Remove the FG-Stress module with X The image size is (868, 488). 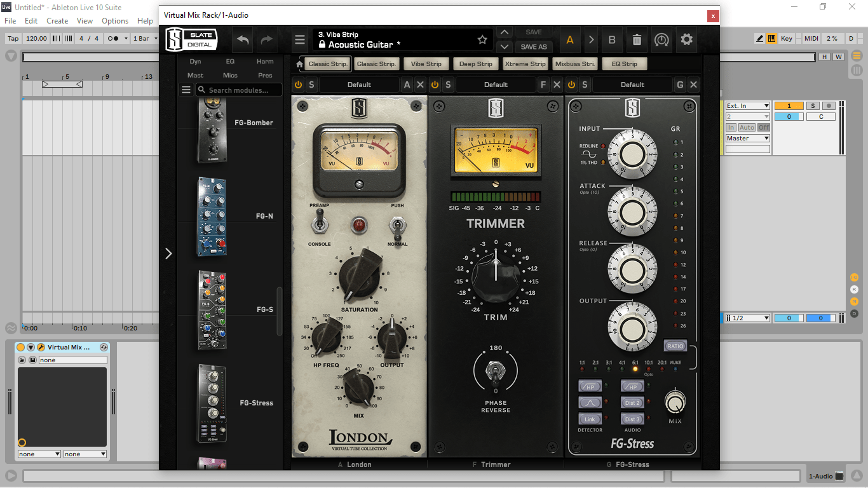(693, 85)
